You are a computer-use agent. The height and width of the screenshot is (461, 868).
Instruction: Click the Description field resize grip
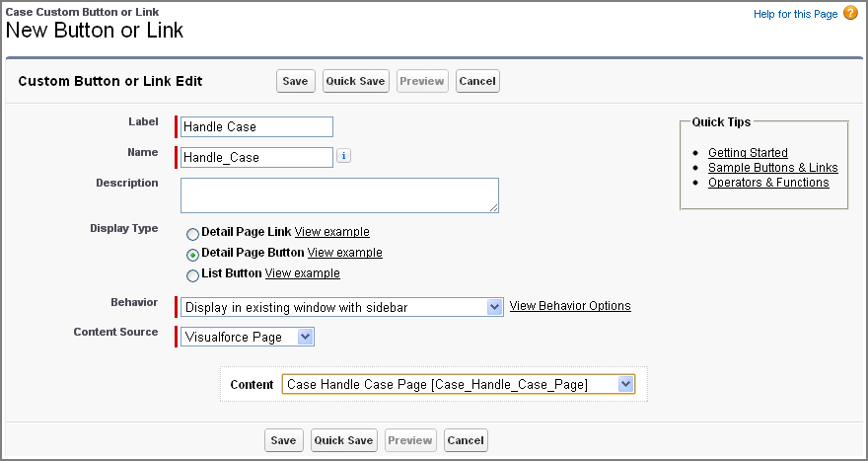coord(493,207)
